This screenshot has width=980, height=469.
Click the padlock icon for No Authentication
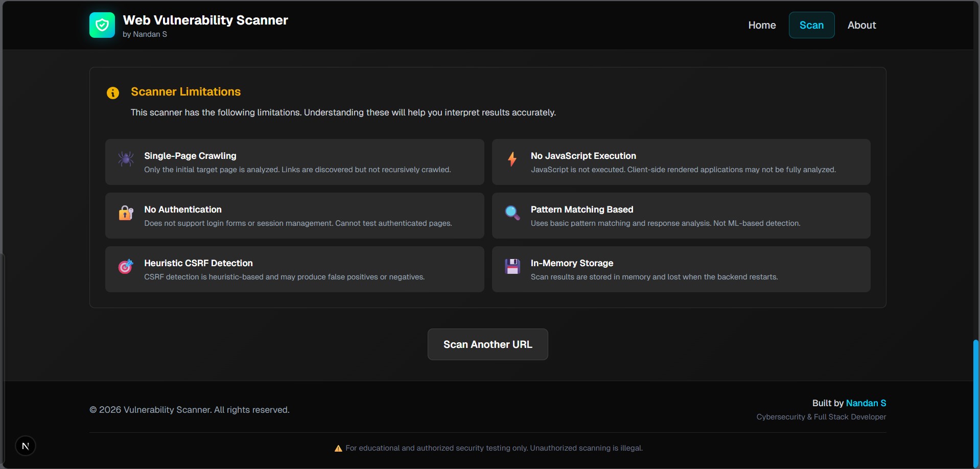tap(126, 213)
